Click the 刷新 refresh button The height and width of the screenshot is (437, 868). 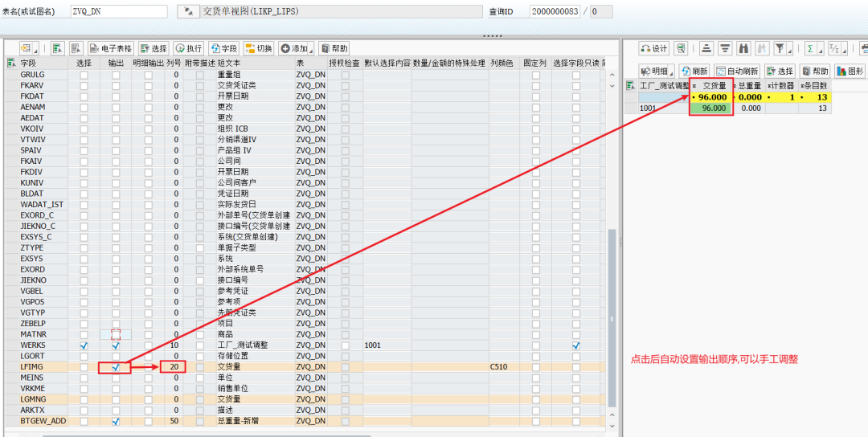pos(694,71)
